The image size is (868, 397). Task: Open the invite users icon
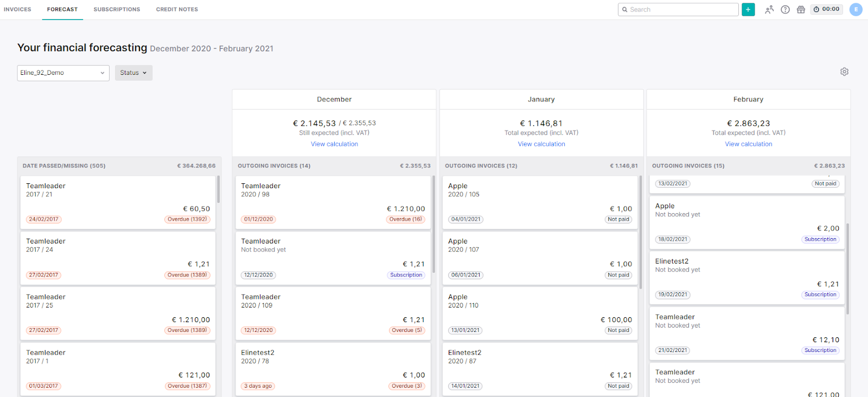click(769, 9)
